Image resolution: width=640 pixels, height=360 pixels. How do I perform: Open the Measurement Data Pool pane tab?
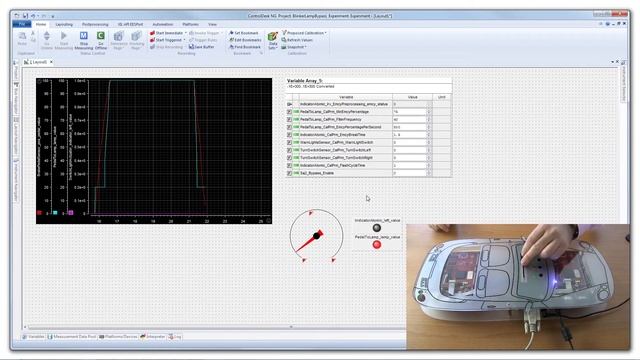[x=72, y=337]
